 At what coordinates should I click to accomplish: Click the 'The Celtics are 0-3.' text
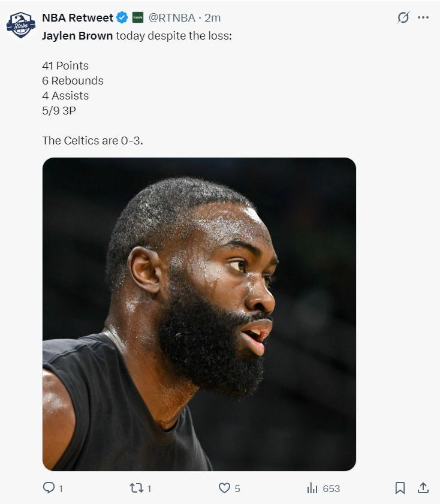pos(92,140)
